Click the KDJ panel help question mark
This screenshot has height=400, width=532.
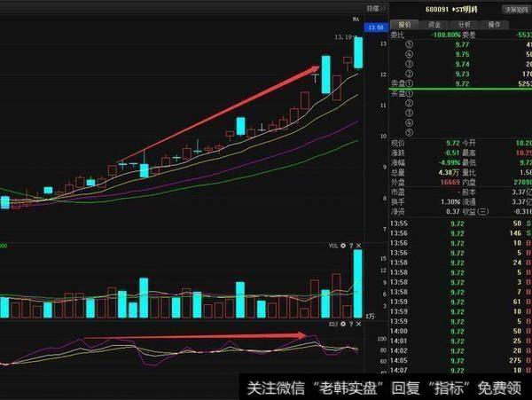coord(351,325)
